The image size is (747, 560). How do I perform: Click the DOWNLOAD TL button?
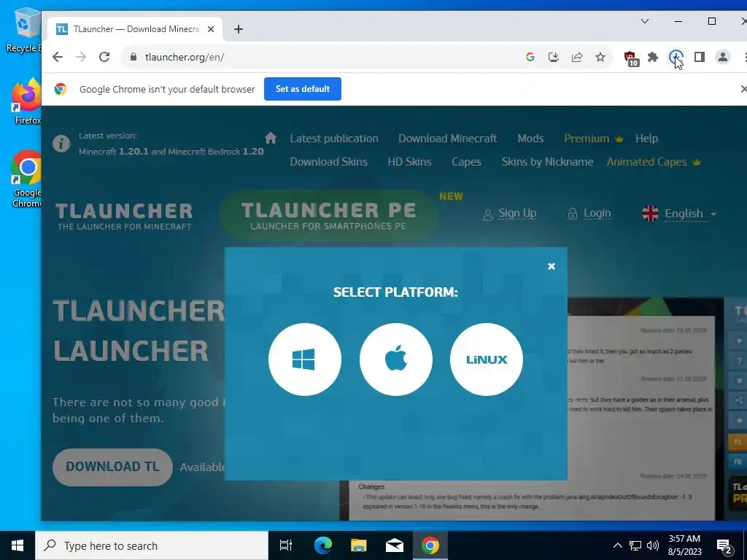[x=112, y=467]
